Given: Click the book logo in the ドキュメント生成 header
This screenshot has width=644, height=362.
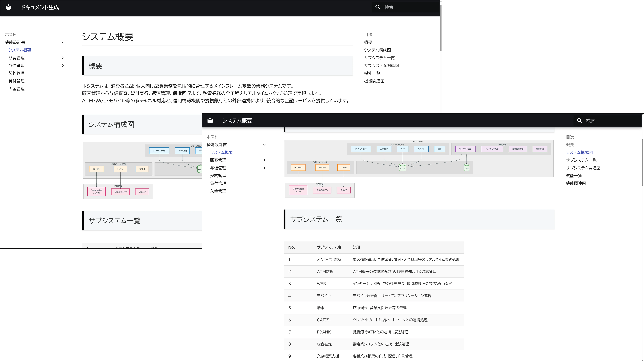Looking at the screenshot, I should pyautogui.click(x=8, y=7).
